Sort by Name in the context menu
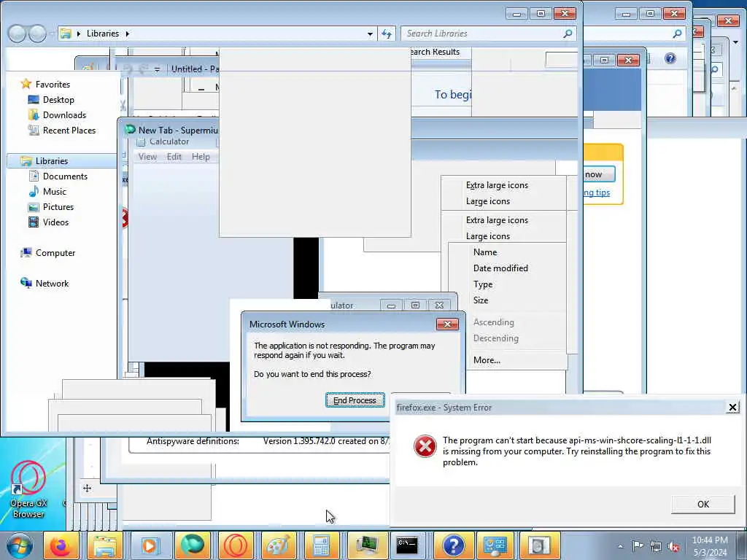 485,252
